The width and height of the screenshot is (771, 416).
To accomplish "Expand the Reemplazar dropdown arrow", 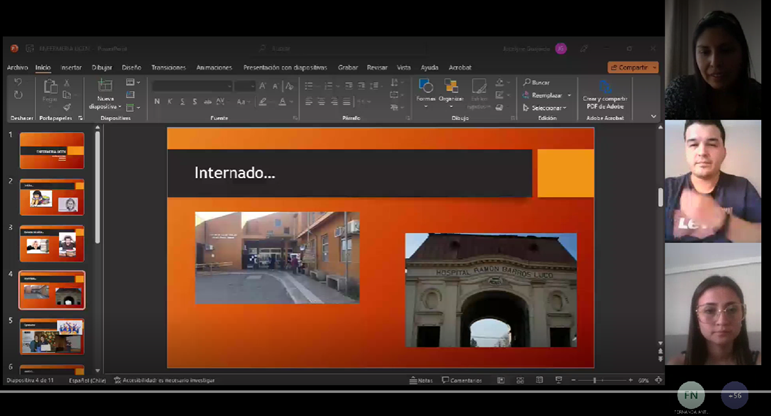I will [x=569, y=95].
